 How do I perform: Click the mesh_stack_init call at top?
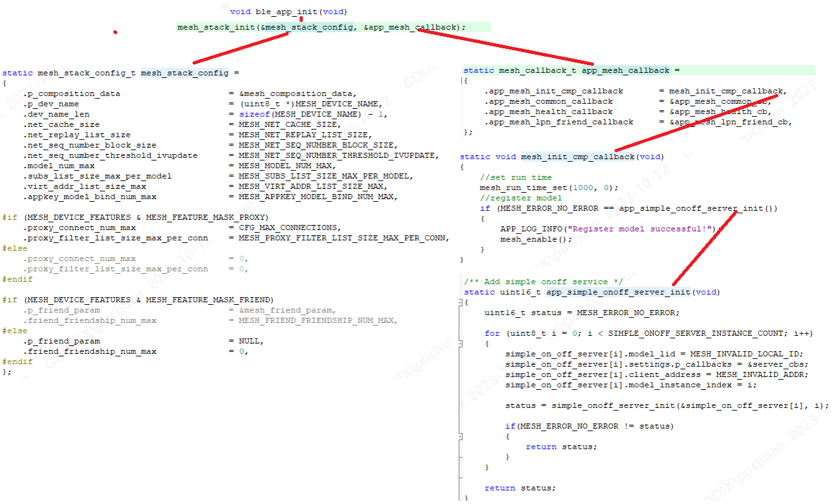click(215, 27)
